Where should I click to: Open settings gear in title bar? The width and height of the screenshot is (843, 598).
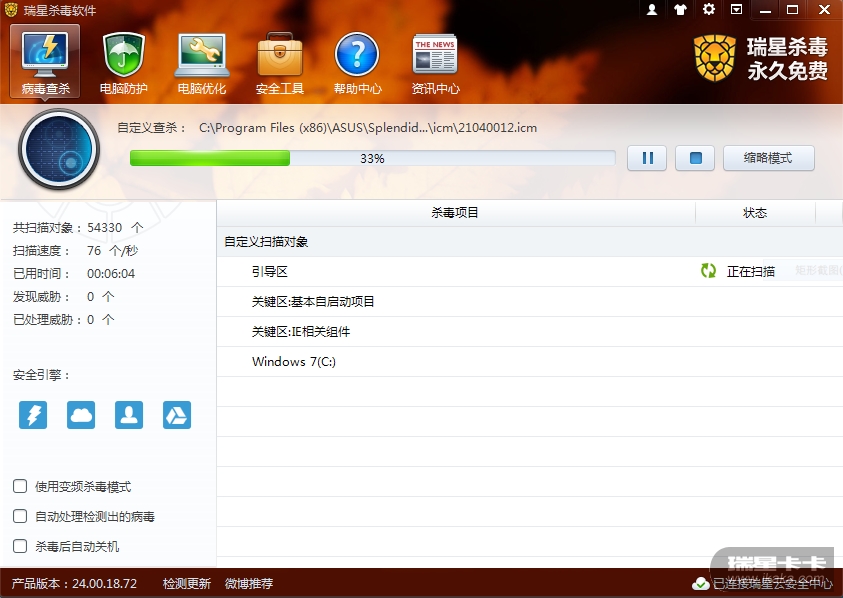click(709, 10)
